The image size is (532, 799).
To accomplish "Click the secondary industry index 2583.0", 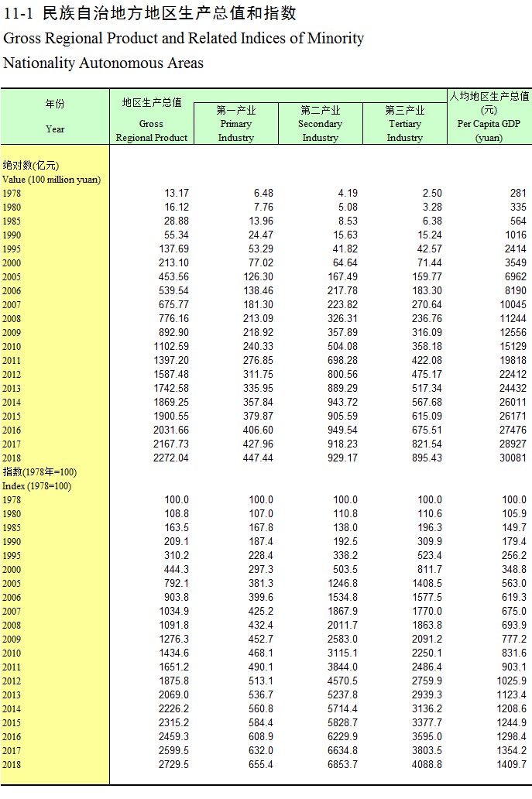I will coord(342,639).
